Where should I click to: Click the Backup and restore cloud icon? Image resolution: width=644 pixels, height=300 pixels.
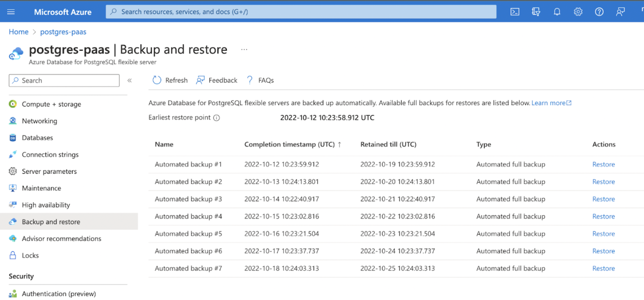(x=13, y=222)
